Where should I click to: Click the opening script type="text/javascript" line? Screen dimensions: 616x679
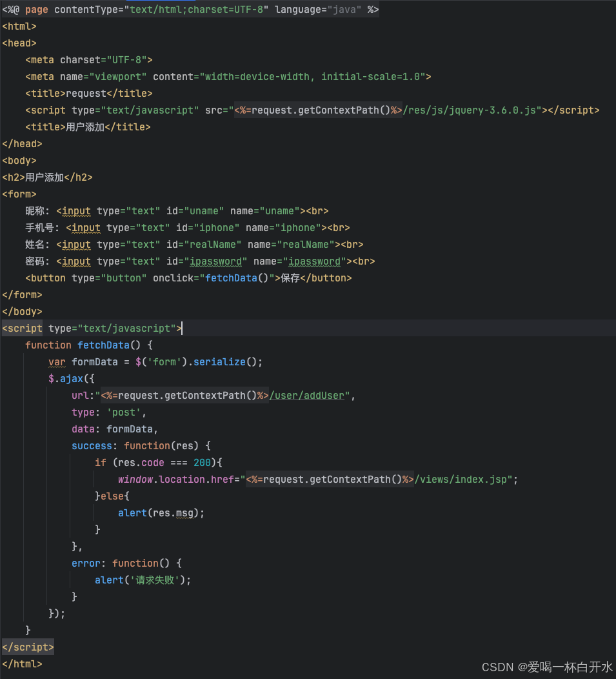92,329
